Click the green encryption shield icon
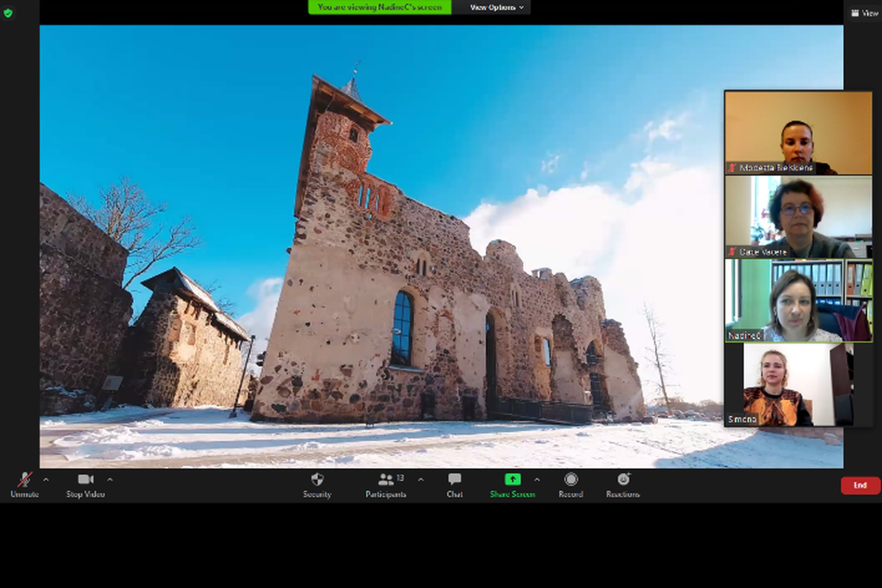 [8, 14]
